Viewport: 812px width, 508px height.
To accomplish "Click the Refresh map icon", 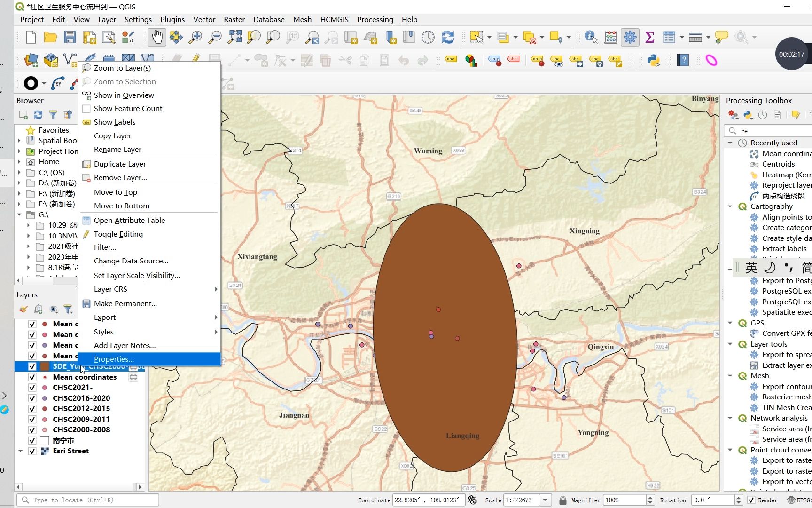I will tap(447, 37).
